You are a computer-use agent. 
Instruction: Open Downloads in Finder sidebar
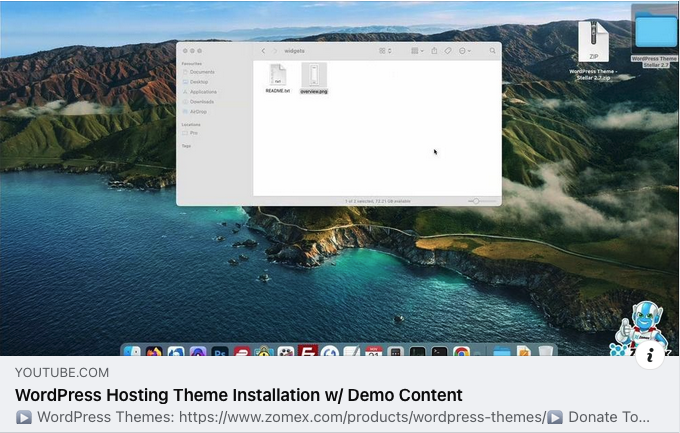[x=198, y=102]
